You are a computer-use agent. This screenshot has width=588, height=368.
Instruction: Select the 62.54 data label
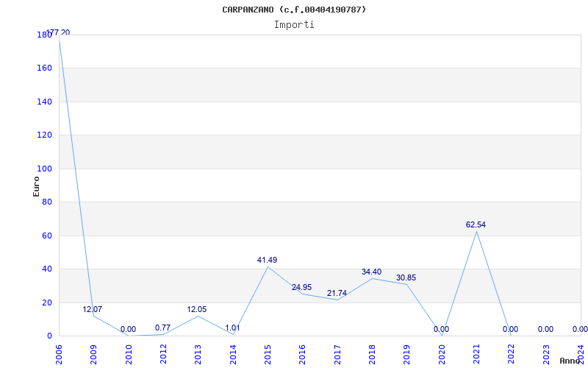[476, 224]
